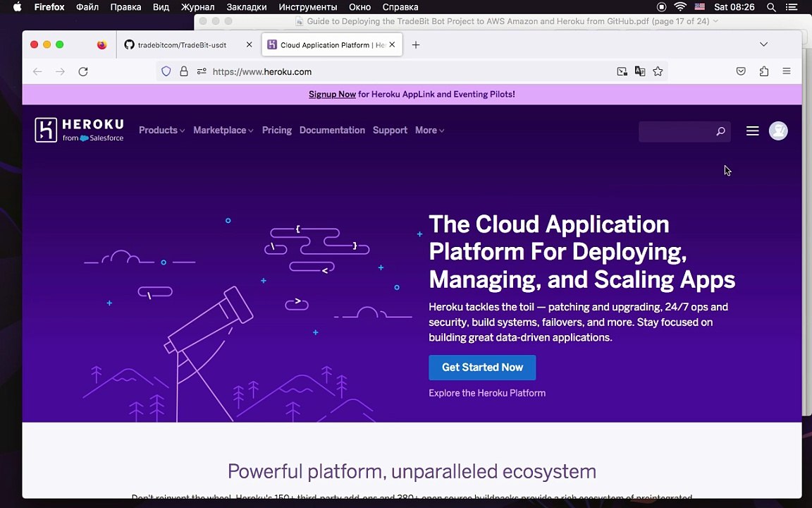
Task: Expand the More dropdown
Action: tap(429, 130)
